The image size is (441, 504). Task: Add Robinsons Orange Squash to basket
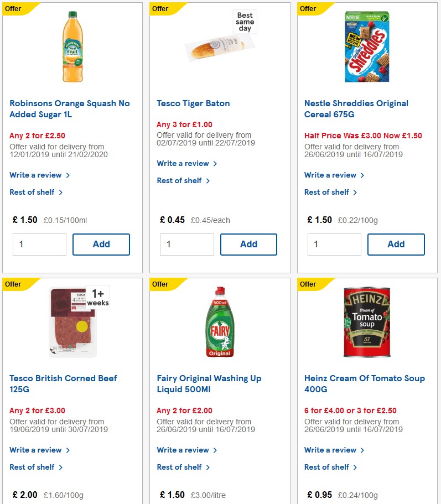tap(101, 244)
